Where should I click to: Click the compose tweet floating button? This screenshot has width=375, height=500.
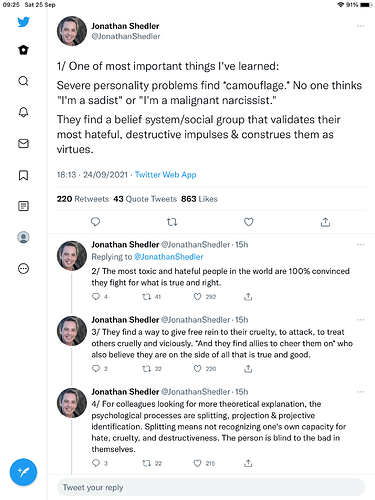click(23, 472)
